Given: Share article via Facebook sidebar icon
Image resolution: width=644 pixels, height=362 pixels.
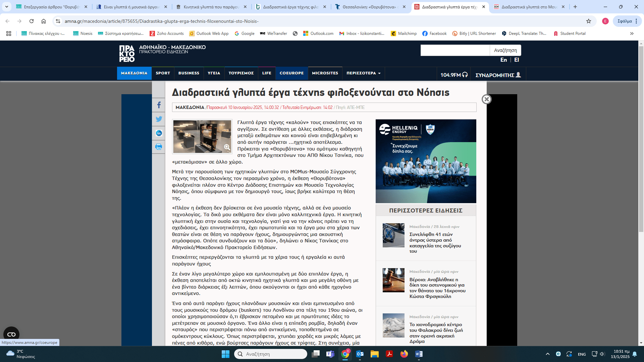Looking at the screenshot, I should [159, 105].
